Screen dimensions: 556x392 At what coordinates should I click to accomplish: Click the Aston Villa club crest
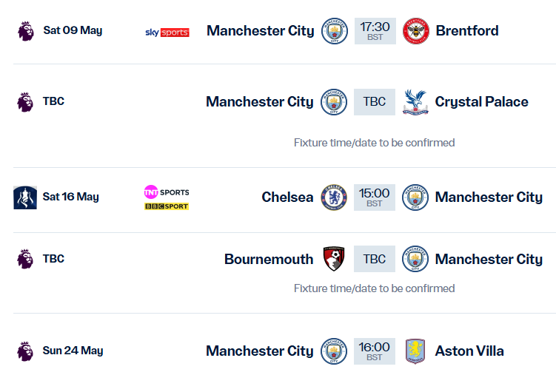[x=415, y=351]
